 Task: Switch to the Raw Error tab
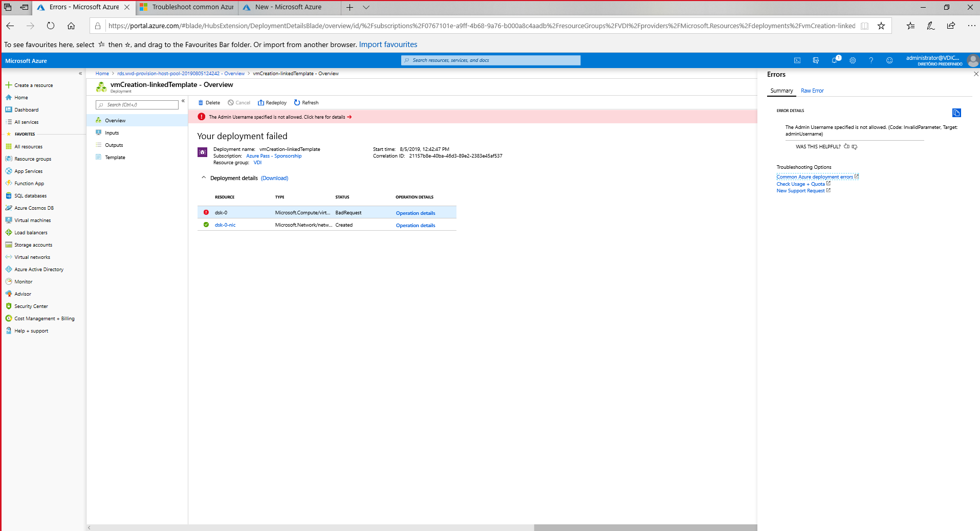(812, 91)
